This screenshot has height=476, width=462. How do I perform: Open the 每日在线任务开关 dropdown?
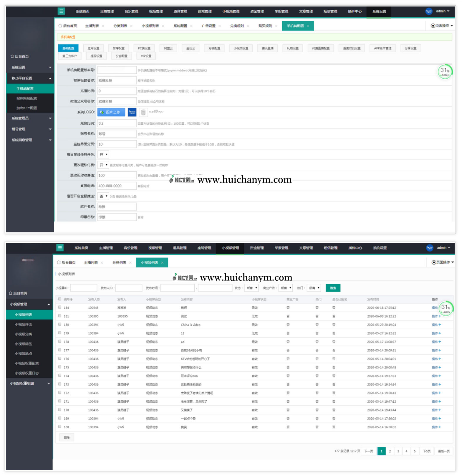coord(103,155)
